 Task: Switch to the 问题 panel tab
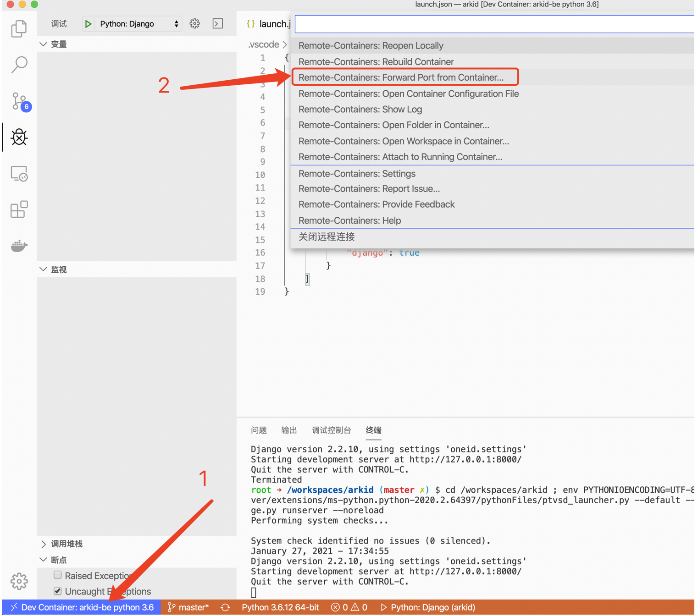259,430
